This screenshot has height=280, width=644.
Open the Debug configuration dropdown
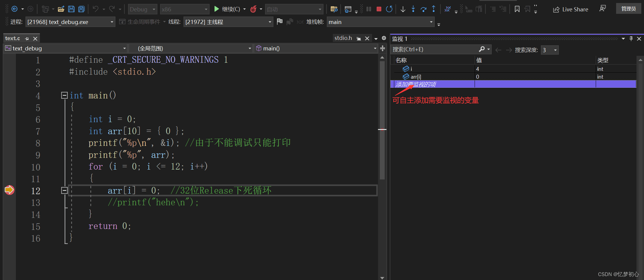pyautogui.click(x=143, y=9)
